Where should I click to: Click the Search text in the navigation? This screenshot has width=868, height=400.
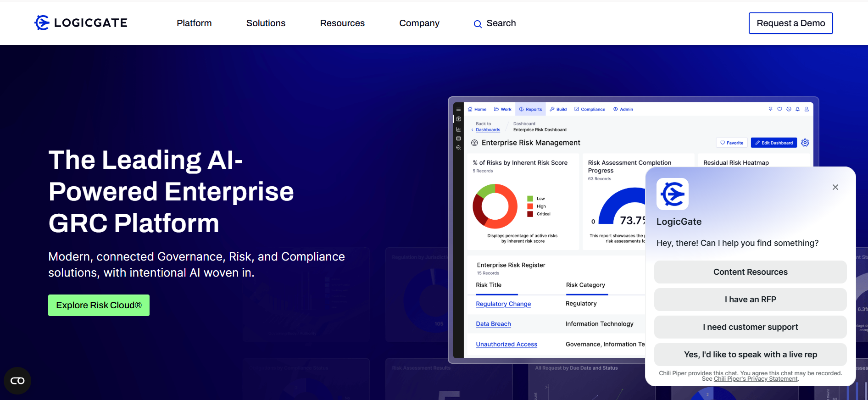pyautogui.click(x=501, y=23)
